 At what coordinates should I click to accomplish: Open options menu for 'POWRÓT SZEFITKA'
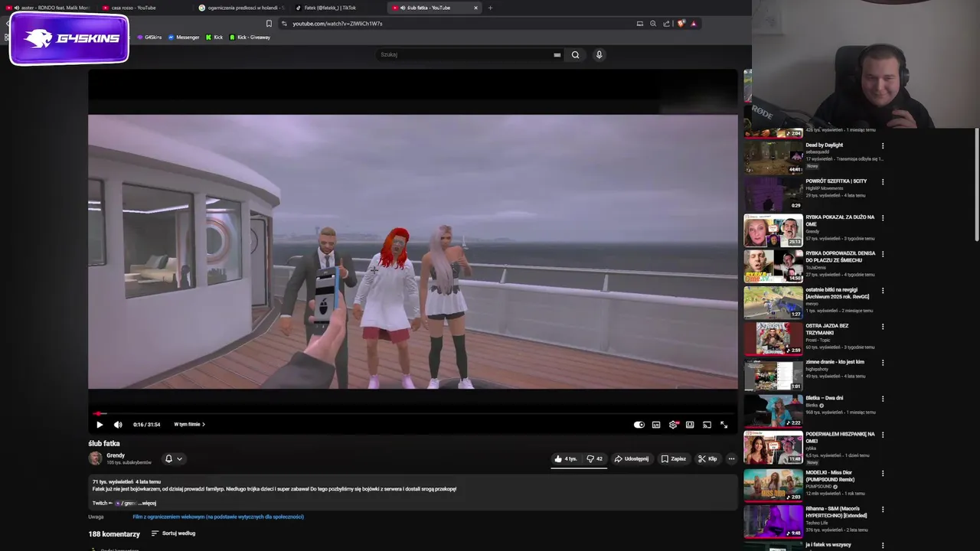[x=883, y=182]
